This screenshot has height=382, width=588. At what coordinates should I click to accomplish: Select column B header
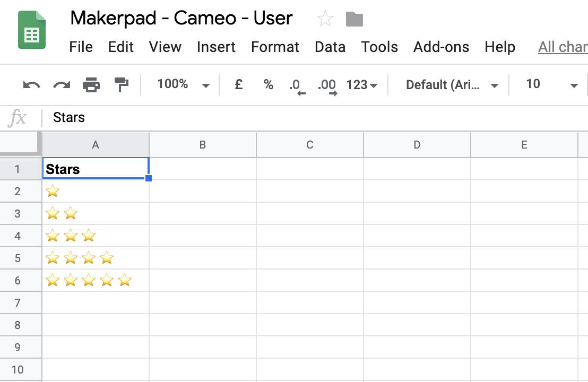tap(203, 145)
